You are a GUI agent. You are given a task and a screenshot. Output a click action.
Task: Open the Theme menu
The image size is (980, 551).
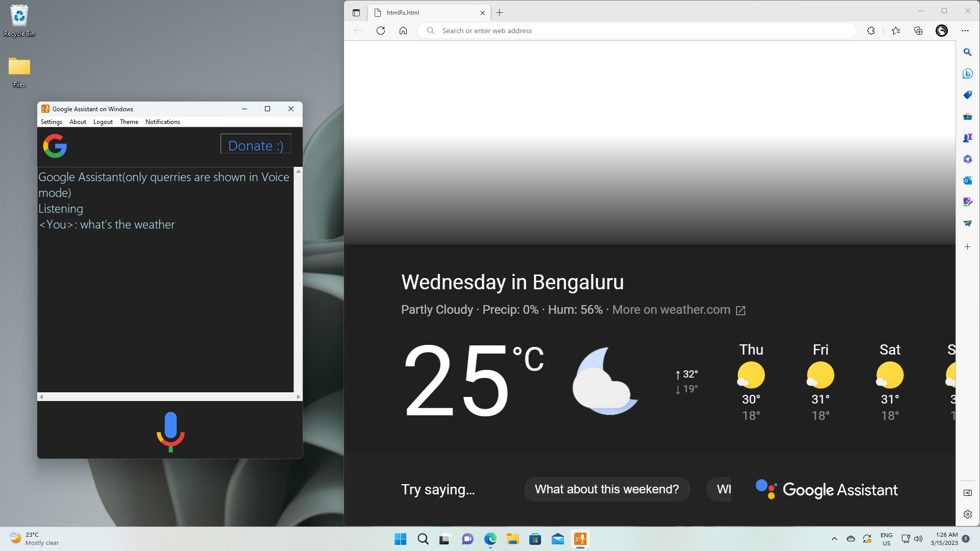click(129, 122)
